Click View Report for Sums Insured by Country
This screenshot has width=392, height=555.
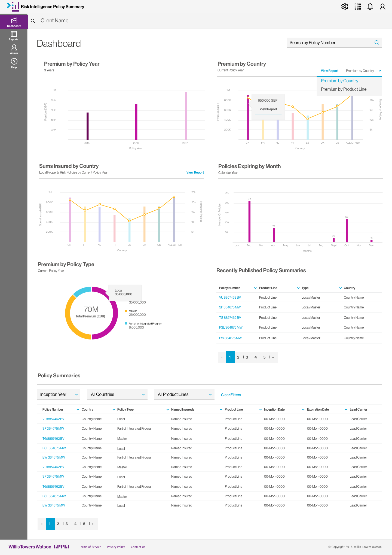click(x=195, y=172)
